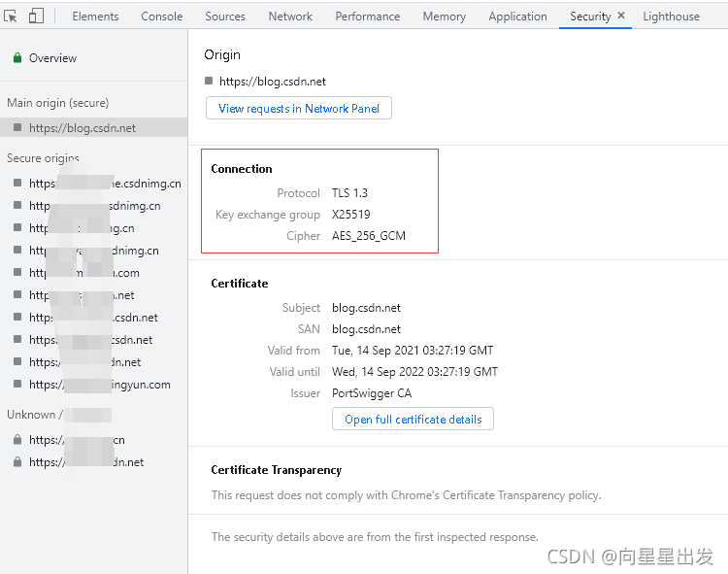Open the Performance tab
Image resolution: width=728 pixels, height=574 pixels.
coord(368,17)
